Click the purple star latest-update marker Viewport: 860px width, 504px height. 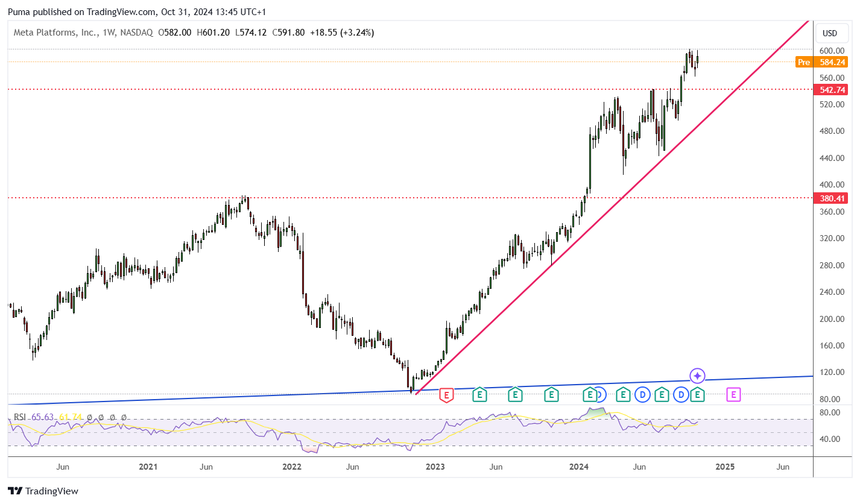[697, 376]
